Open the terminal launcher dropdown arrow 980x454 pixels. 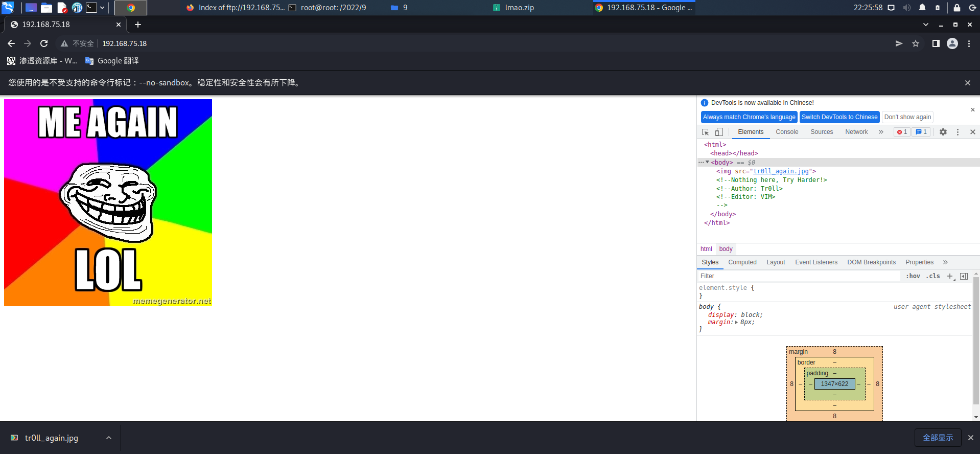pyautogui.click(x=102, y=8)
